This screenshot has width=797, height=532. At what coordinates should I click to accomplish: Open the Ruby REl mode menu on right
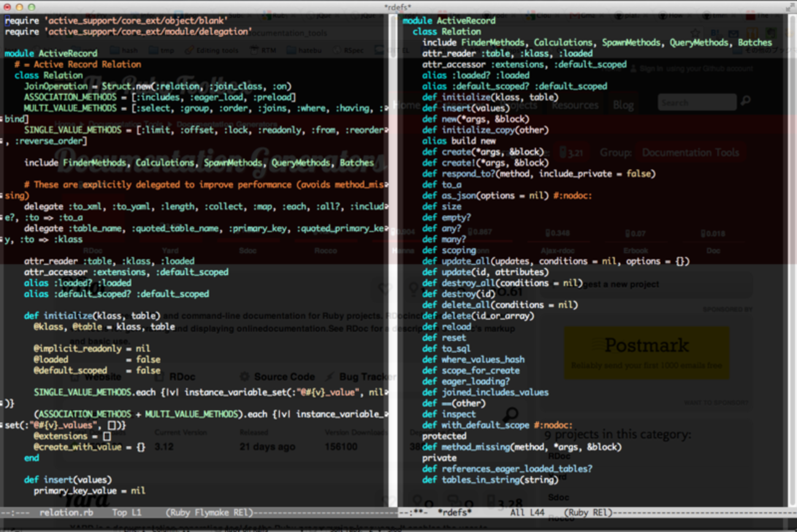pos(588,512)
